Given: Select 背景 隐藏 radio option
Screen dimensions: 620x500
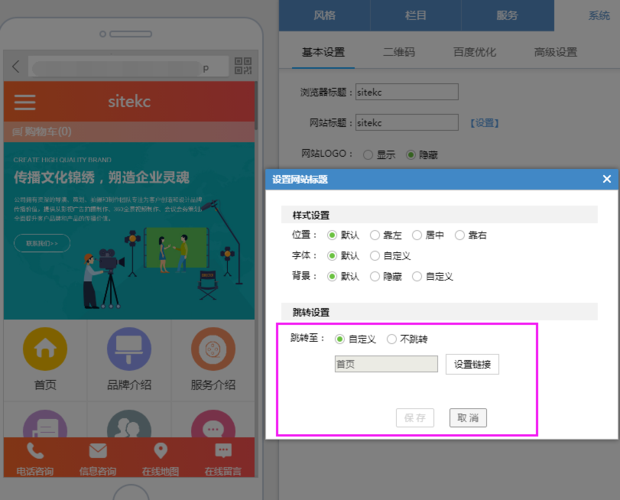Looking at the screenshot, I should [x=374, y=276].
